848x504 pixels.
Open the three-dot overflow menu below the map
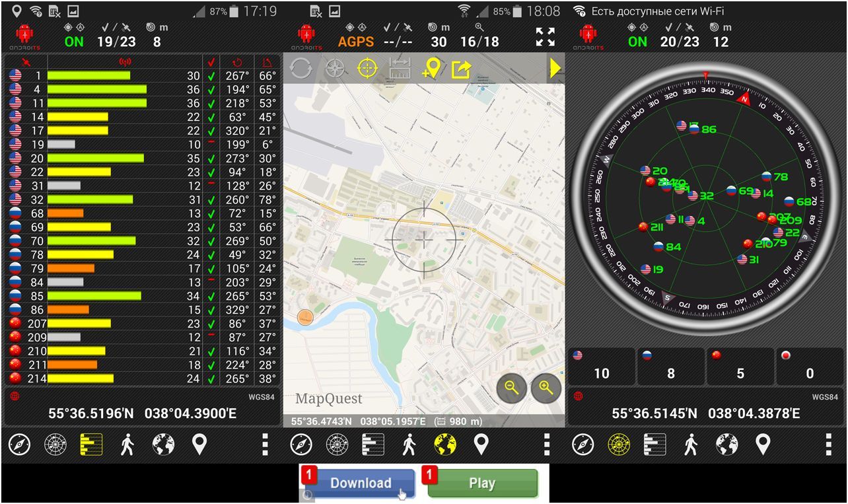coord(547,445)
